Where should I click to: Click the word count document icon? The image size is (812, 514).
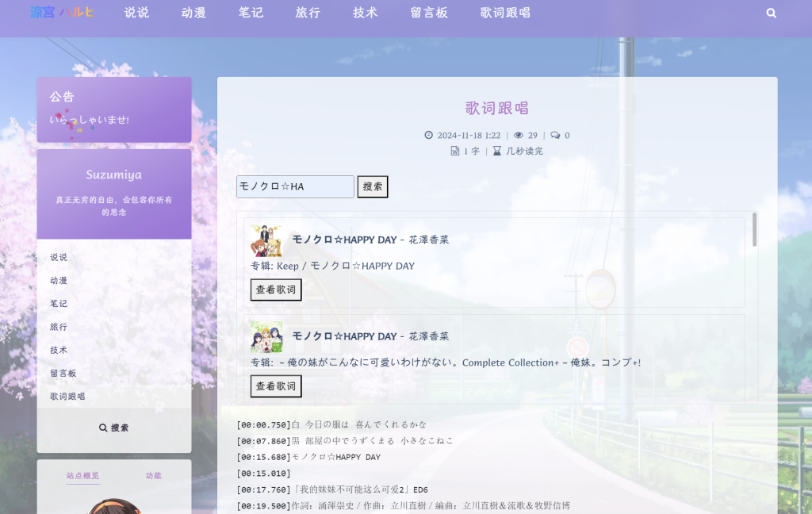[x=455, y=151]
